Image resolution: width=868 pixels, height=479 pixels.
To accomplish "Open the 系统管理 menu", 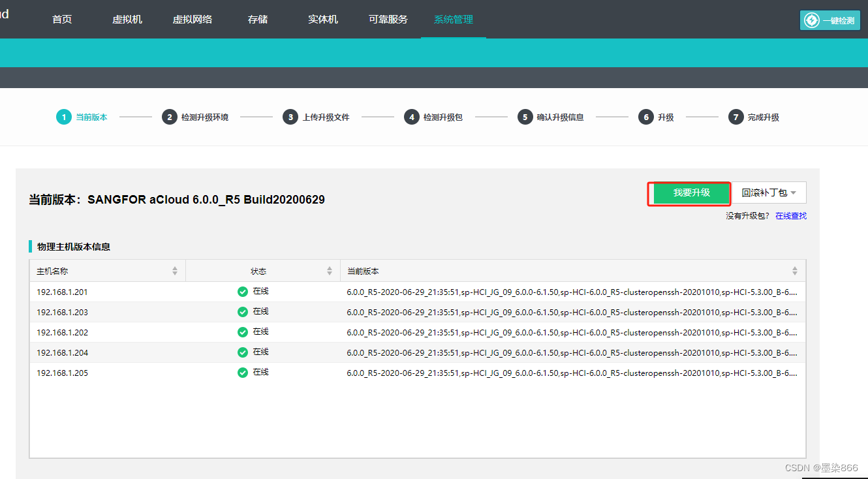I will click(454, 20).
